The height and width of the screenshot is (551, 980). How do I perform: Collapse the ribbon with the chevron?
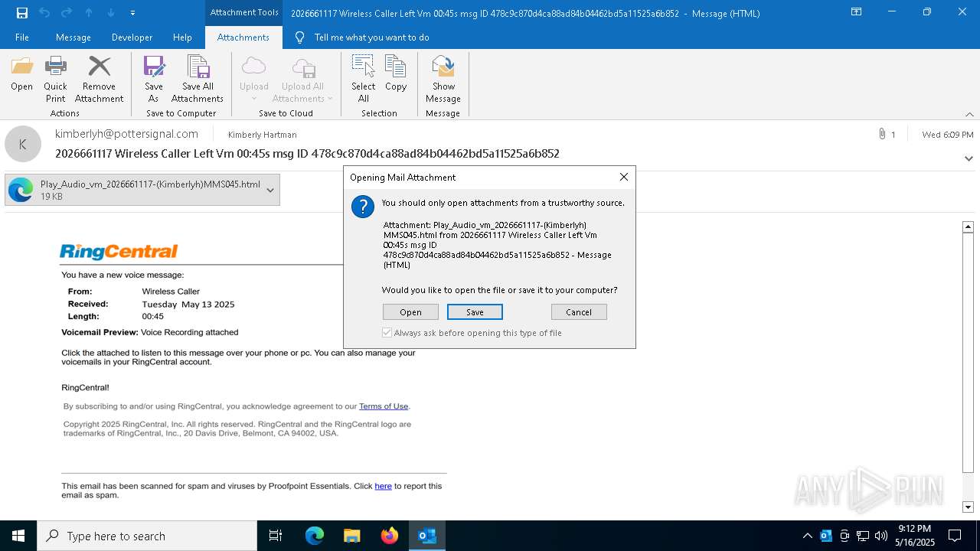969,114
